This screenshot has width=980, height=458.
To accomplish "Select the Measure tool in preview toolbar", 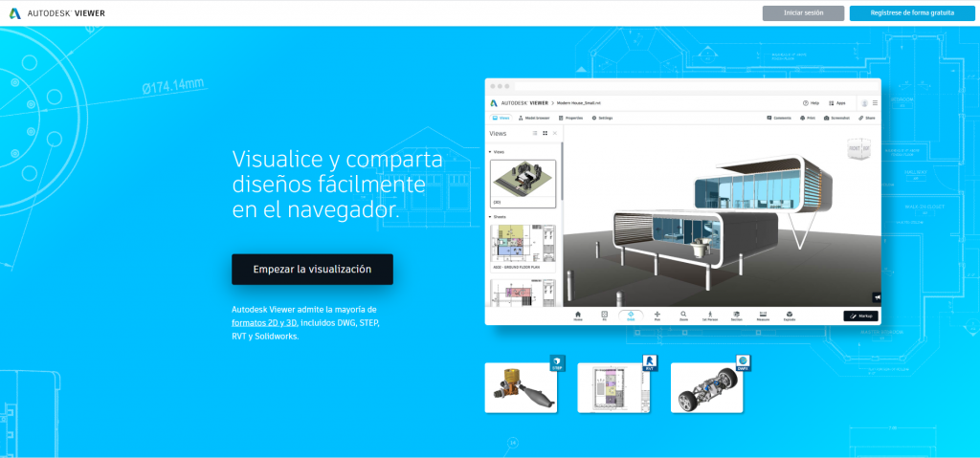I will pos(763,316).
